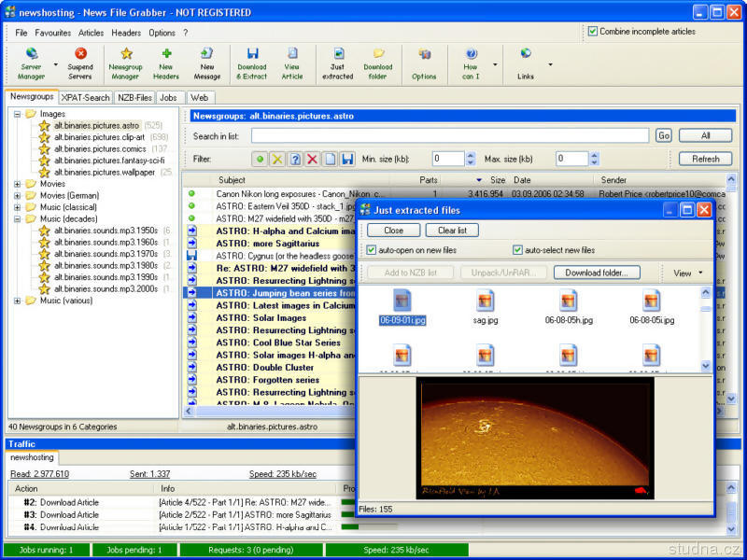This screenshot has height=560, width=747.
Task: Switch to the NZB-Files tab
Action: pos(135,97)
